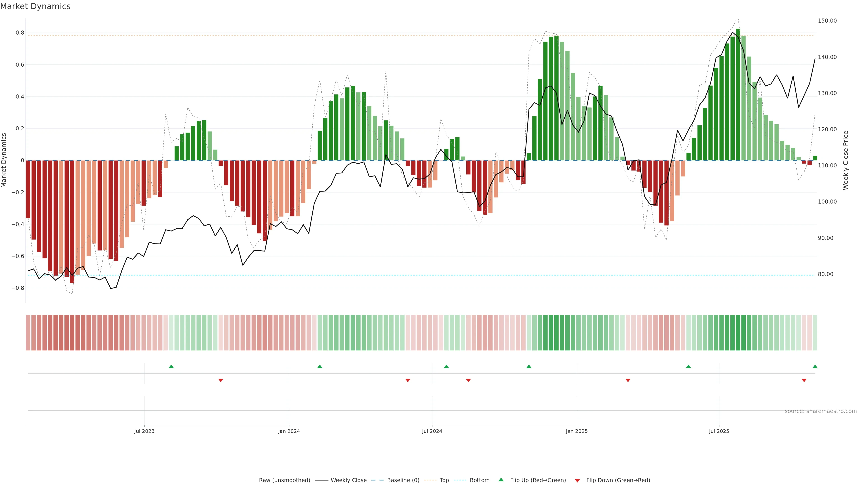Toggle the Weekly Close legend entry
This screenshot has height=488, width=868.
coord(348,480)
